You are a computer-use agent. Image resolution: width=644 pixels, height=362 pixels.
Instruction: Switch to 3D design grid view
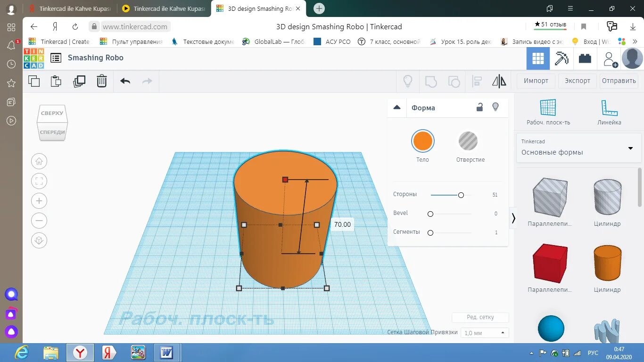538,59
